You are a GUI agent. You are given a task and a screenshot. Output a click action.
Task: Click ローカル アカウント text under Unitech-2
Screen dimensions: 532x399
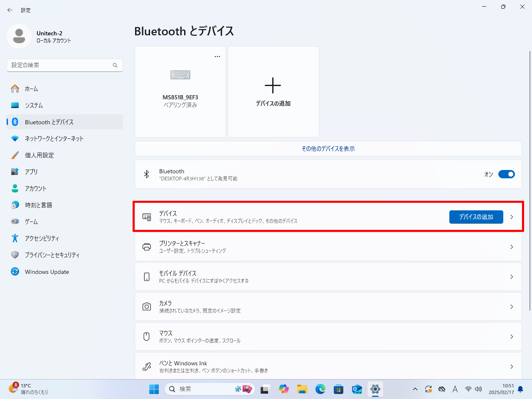tap(54, 41)
